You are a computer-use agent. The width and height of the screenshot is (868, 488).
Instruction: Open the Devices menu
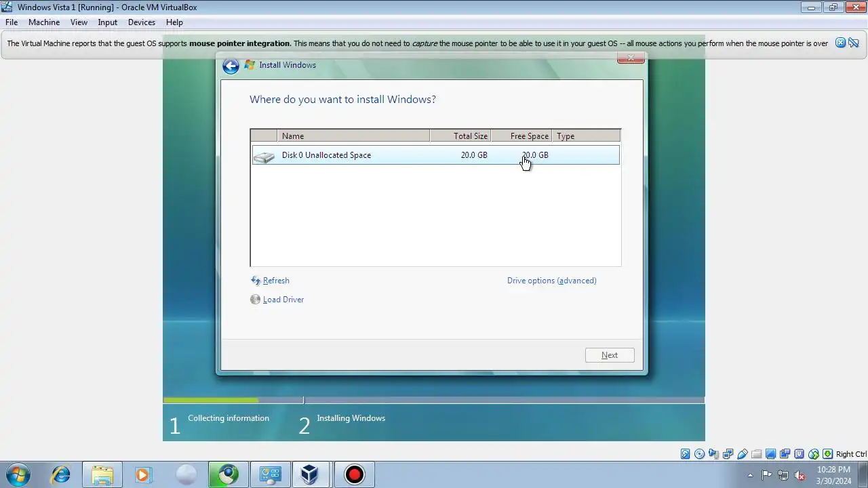[142, 22]
